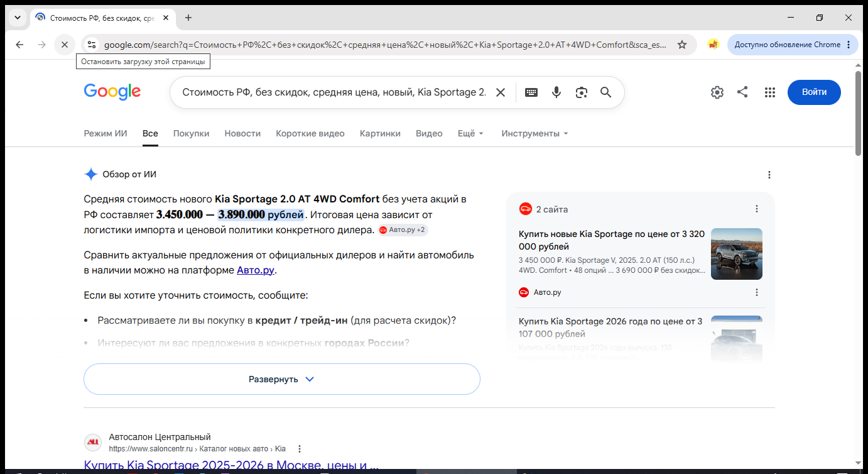Click the address bar URL
The image size is (868, 474).
coord(385,45)
